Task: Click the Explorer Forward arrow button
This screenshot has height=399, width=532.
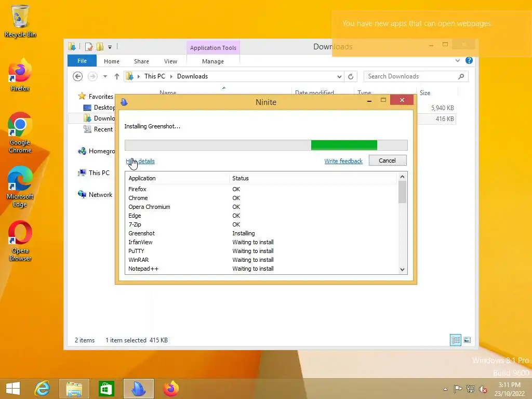Action: 92,76
